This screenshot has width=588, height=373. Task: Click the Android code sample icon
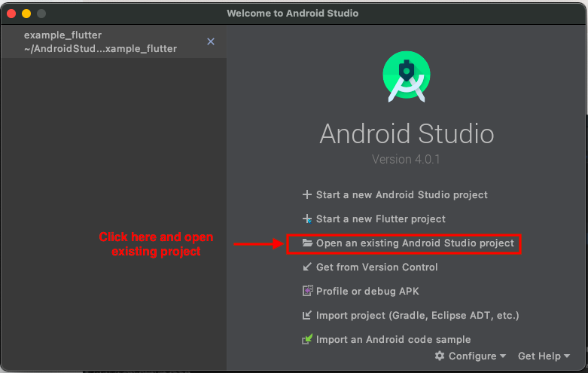tap(306, 339)
